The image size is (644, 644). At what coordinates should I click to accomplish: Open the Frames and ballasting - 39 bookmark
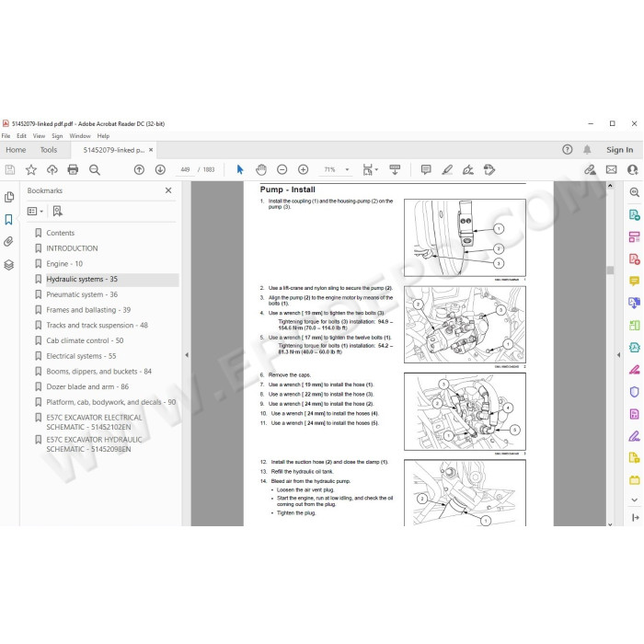point(88,310)
